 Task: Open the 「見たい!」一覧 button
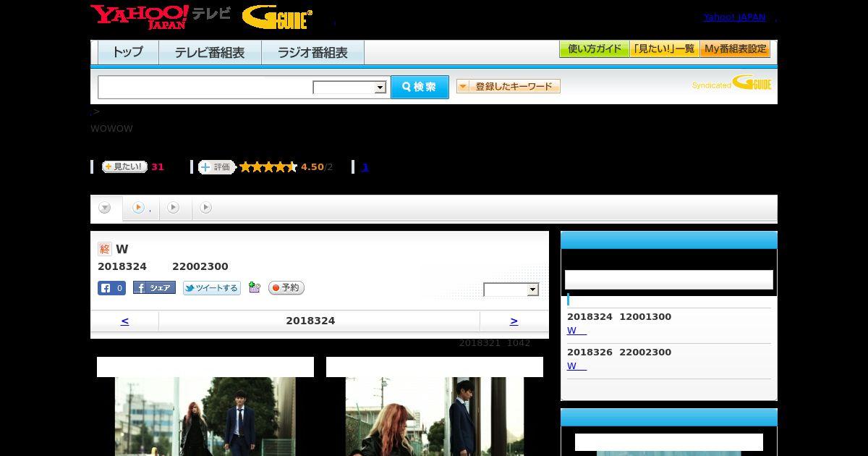(x=664, y=49)
